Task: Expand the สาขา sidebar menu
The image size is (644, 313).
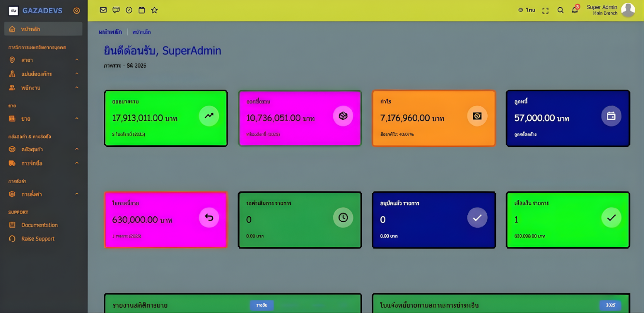Action: pos(43,60)
